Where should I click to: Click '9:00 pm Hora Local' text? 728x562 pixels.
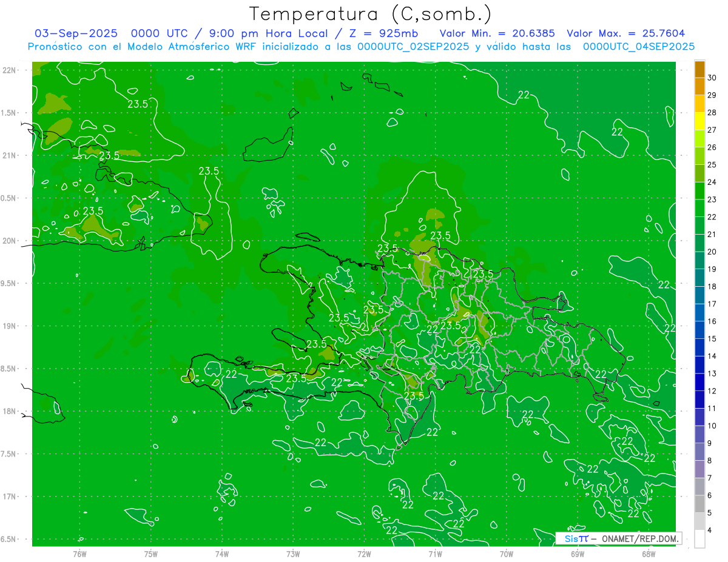pyautogui.click(x=267, y=33)
